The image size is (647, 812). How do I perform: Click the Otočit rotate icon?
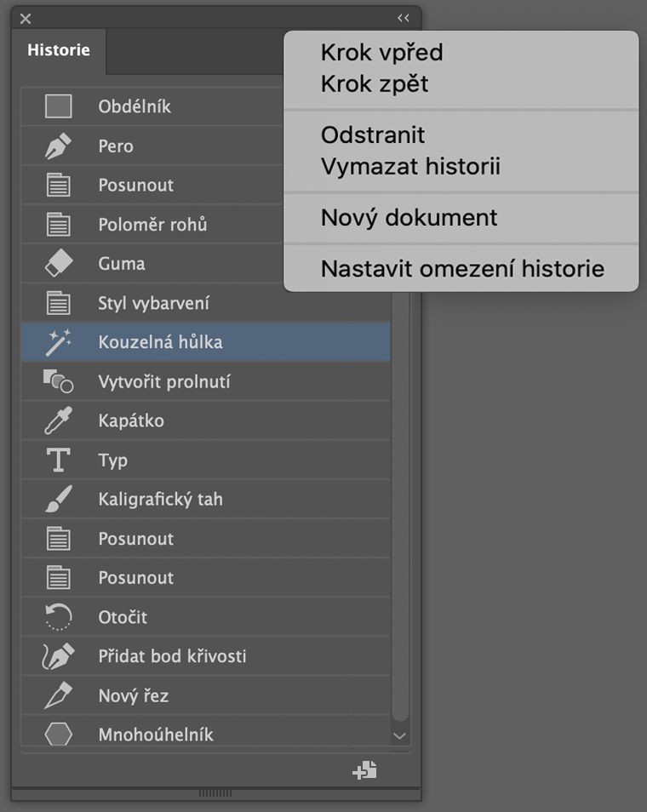tap(58, 617)
